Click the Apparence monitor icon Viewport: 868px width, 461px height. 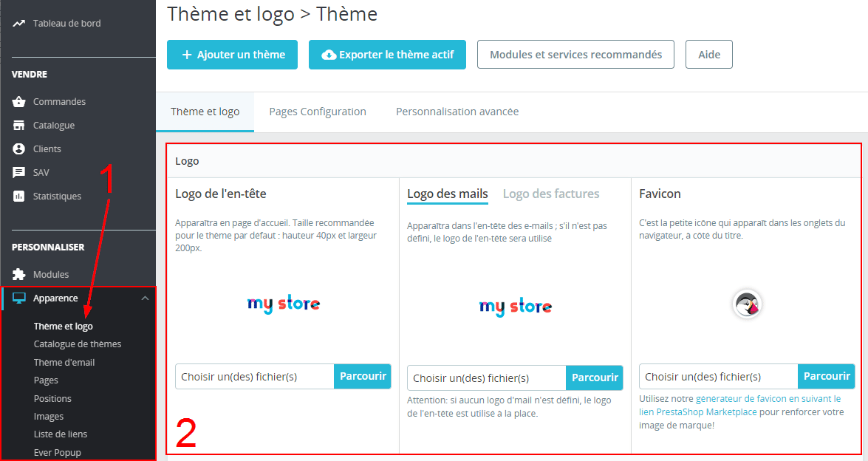[19, 298]
